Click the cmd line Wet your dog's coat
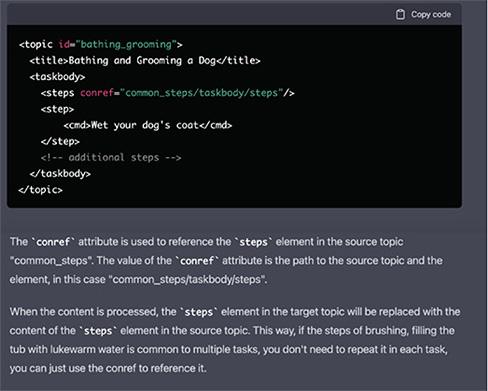 (x=148, y=125)
